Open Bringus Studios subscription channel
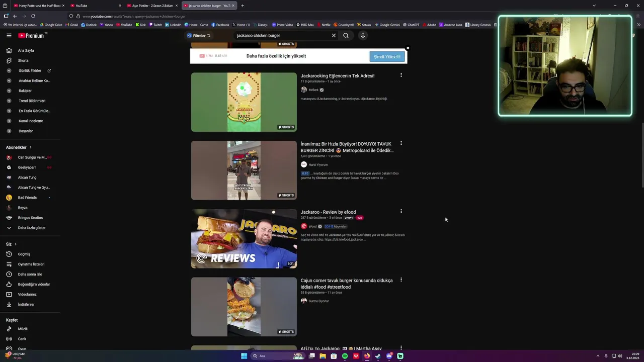The width and height of the screenshot is (644, 362). 30,218
